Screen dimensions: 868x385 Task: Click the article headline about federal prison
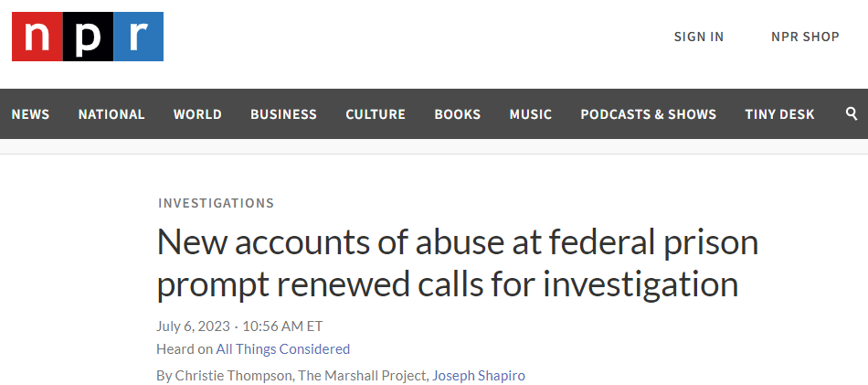coord(457,263)
